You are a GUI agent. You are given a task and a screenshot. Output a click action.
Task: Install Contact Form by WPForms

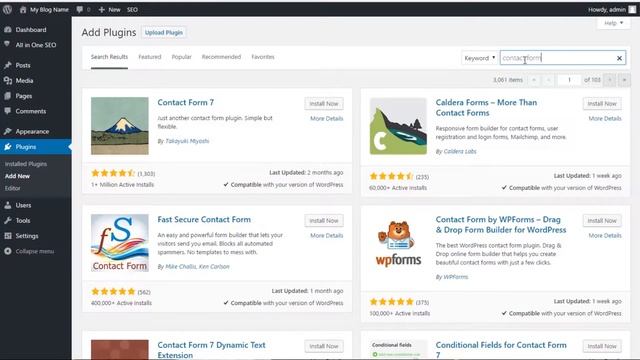point(602,221)
